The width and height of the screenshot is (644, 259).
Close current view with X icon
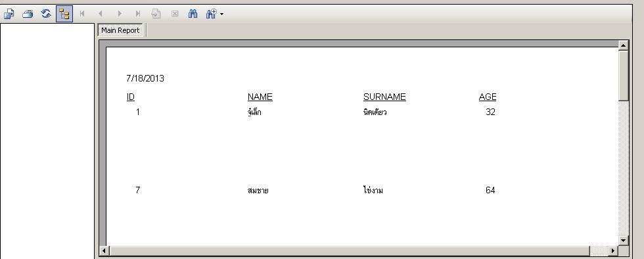175,14
